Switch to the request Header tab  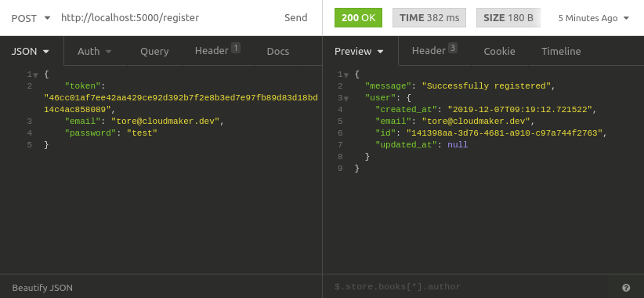tap(217, 51)
